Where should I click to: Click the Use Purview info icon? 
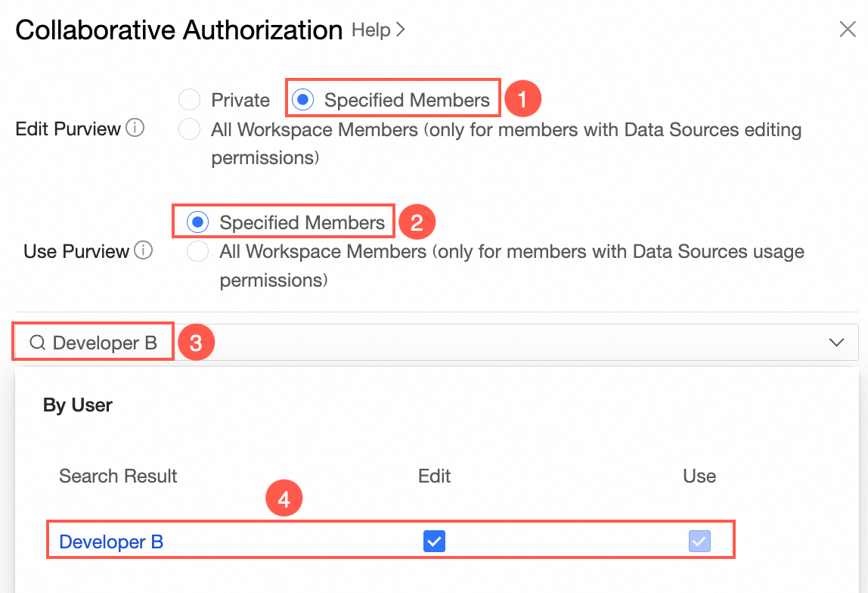click(x=143, y=250)
